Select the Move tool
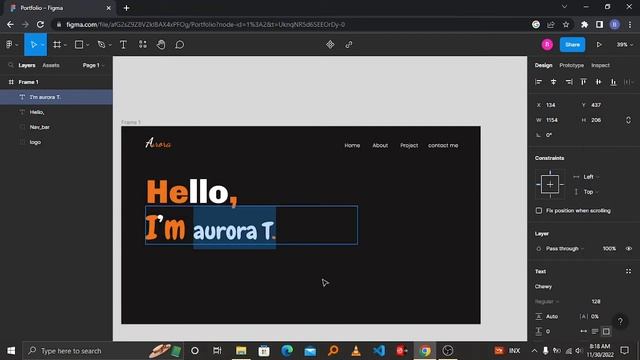 point(33,44)
